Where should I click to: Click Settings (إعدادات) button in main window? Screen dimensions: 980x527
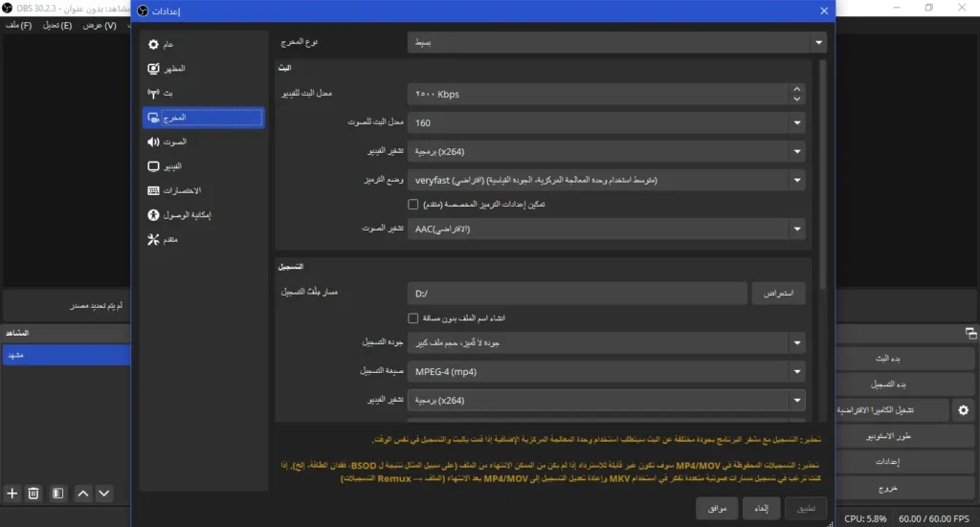(904, 461)
